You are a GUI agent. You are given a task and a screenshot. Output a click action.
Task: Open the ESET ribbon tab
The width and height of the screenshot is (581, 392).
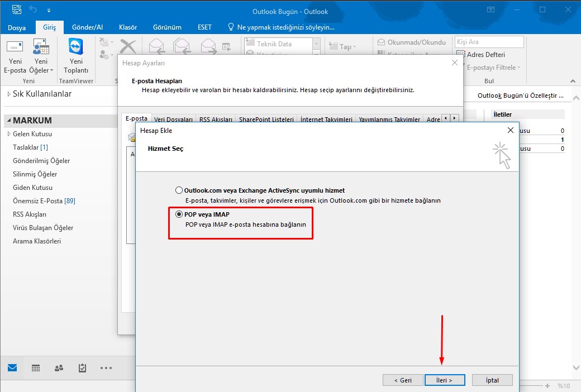point(204,27)
